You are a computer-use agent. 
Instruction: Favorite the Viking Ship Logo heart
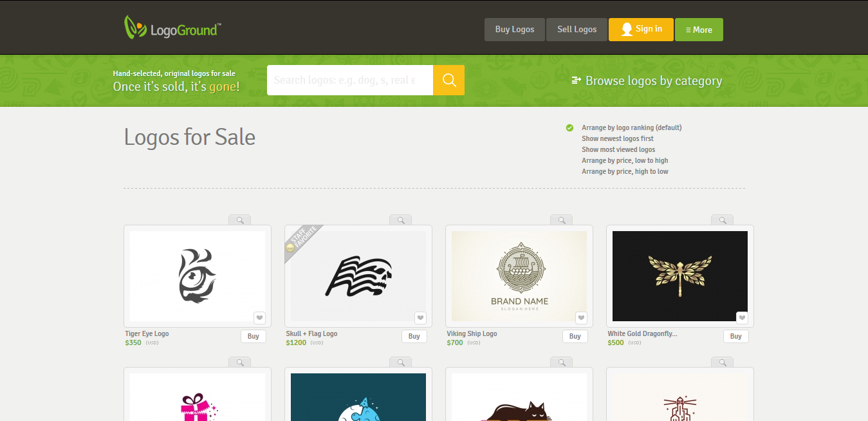coord(581,317)
